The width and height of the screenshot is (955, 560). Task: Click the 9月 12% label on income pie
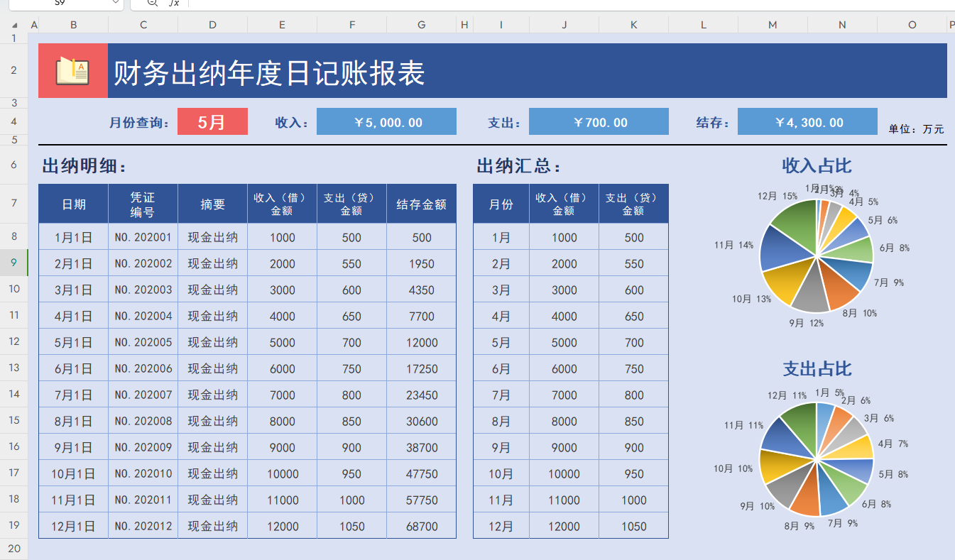(807, 323)
